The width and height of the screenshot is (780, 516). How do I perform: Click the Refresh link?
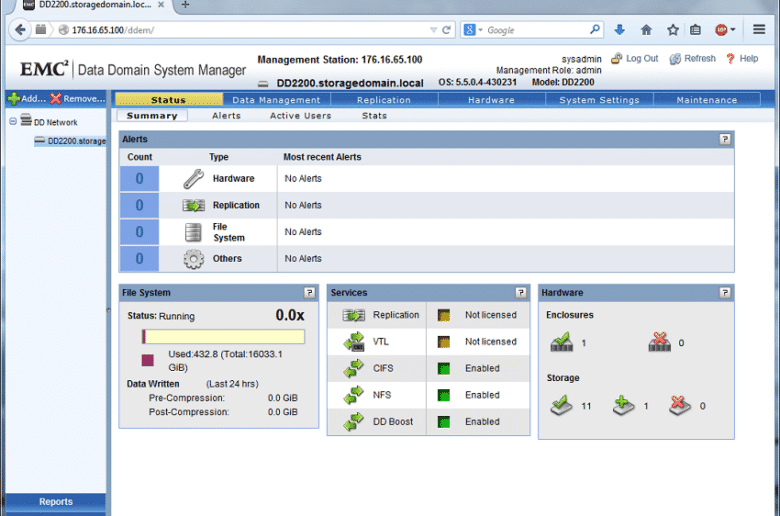pos(692,59)
